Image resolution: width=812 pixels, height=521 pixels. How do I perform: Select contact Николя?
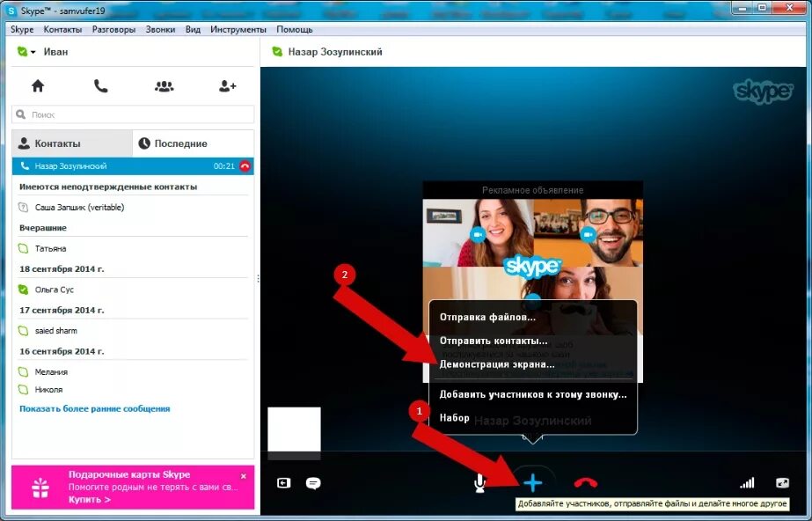tap(48, 390)
